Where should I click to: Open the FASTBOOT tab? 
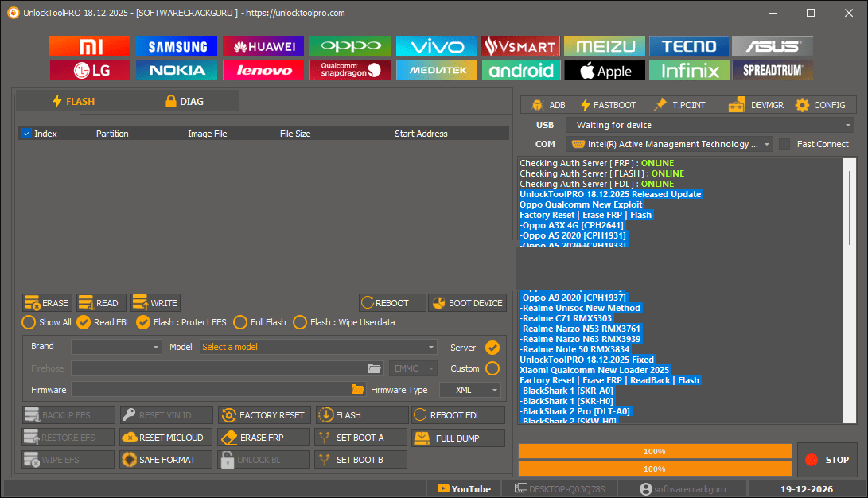608,104
